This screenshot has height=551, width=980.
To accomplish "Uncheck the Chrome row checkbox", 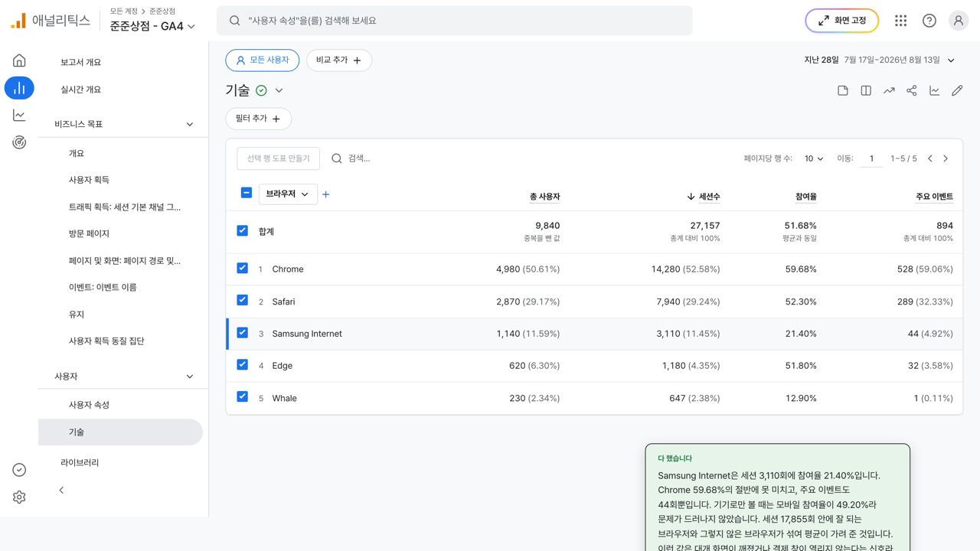I will pyautogui.click(x=243, y=269).
